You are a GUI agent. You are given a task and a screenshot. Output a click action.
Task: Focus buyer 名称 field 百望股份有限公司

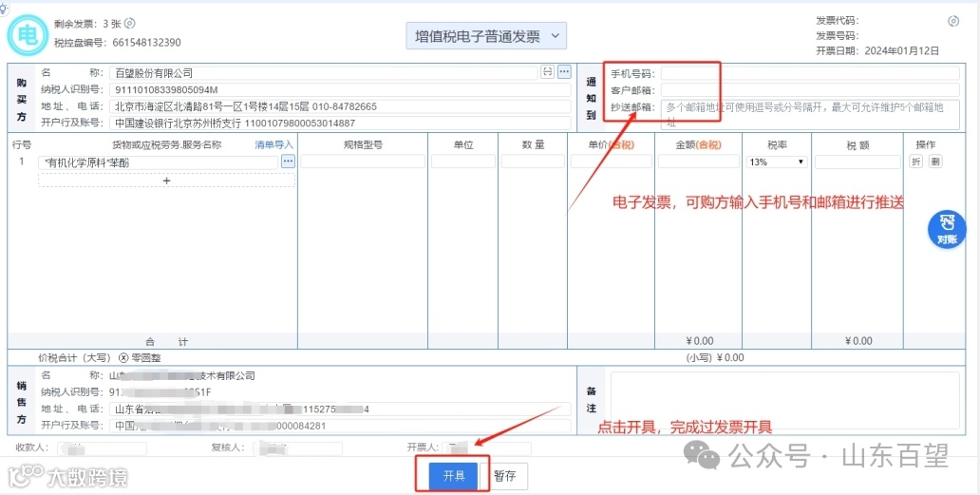click(x=324, y=73)
